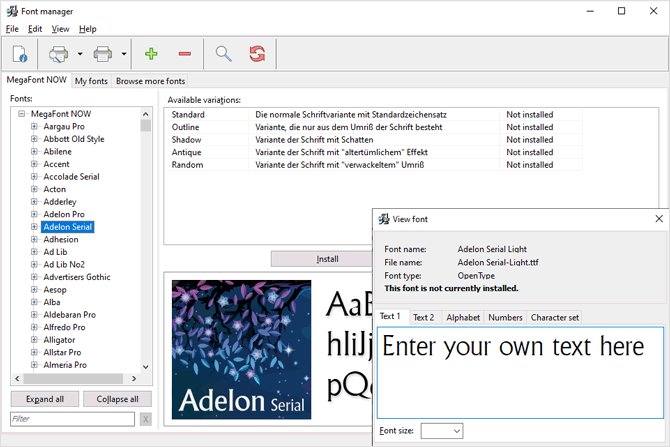Click font tree horizontal scroll left arrow
Screen dimensions: 670x447
(x=17, y=379)
